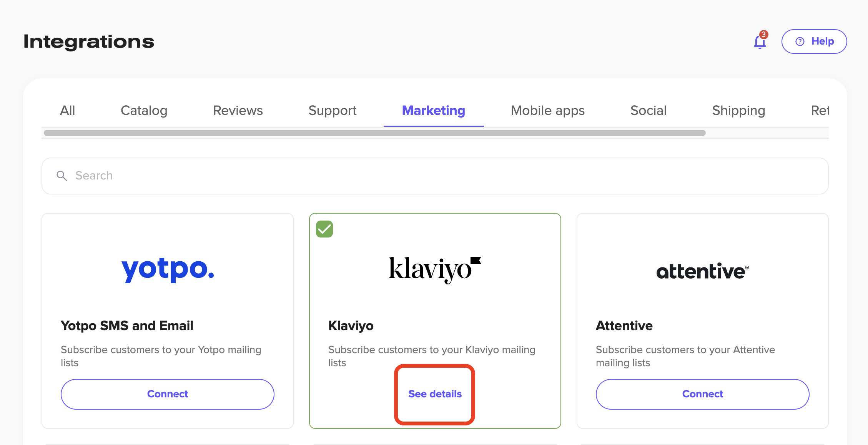Open the Reviews tab
Image resolution: width=868 pixels, height=445 pixels.
(238, 111)
